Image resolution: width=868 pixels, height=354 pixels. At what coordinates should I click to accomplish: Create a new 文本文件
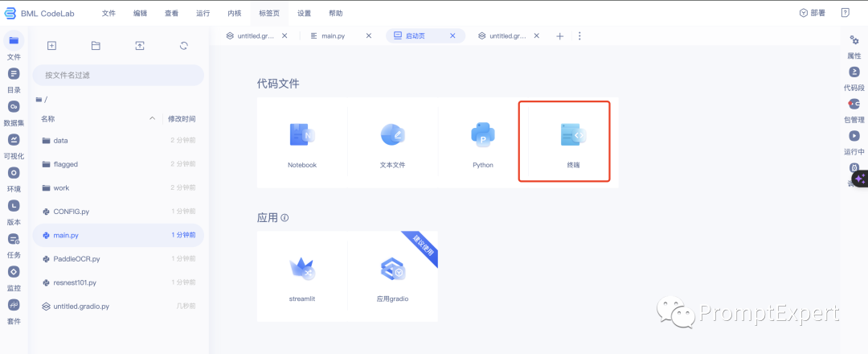tap(393, 142)
